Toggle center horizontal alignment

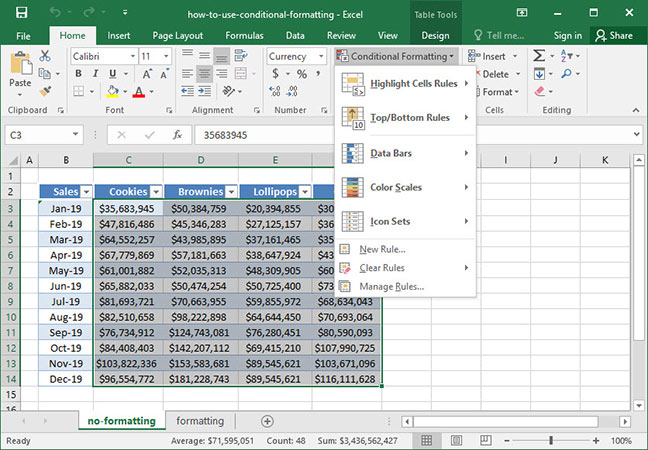(205, 74)
